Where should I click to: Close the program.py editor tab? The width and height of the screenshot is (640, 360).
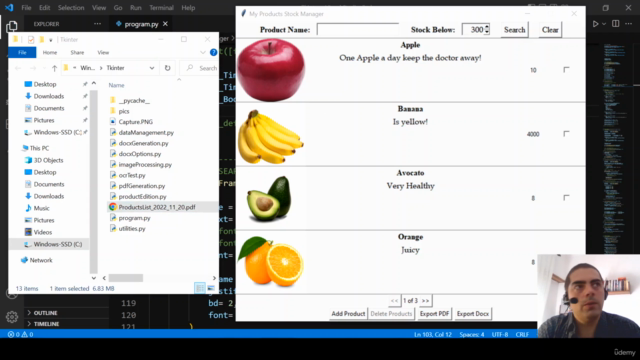click(165, 24)
